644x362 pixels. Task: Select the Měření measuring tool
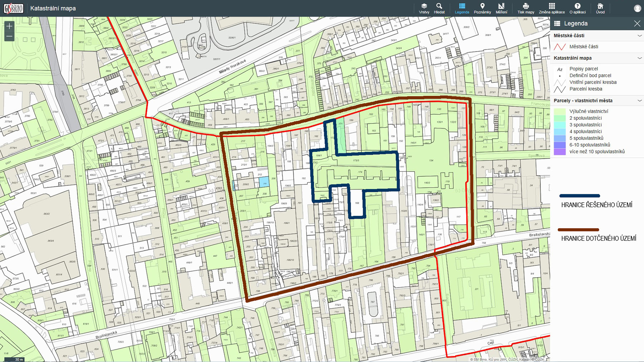pos(501,8)
